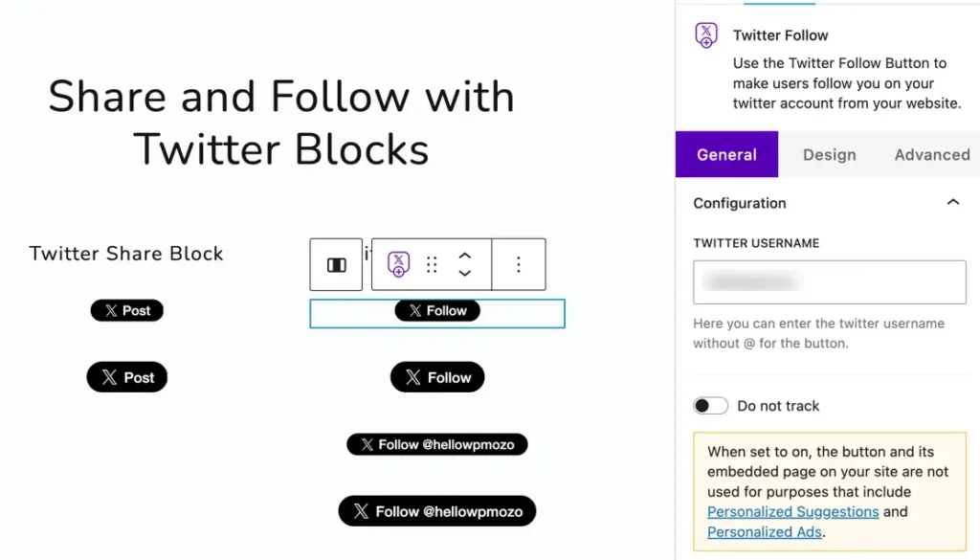Select the Twitter Share Block heading text
The width and height of the screenshot is (980, 560).
point(126,254)
